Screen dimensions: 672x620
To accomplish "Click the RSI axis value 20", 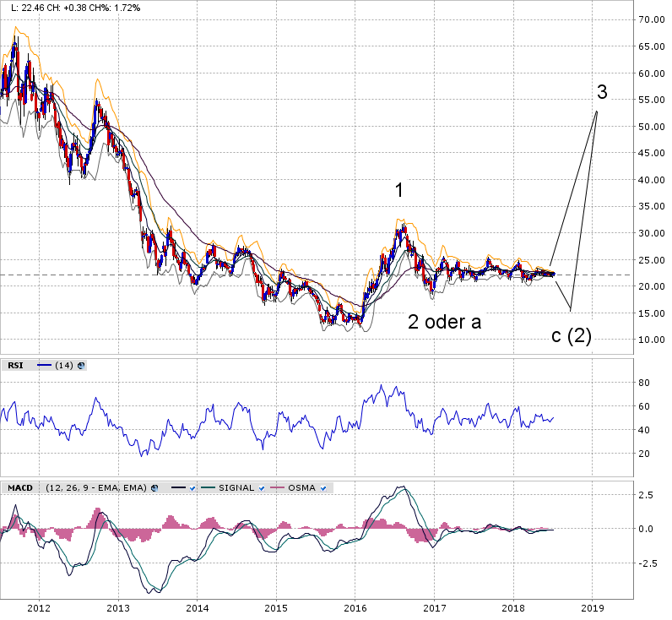I will pos(644,454).
